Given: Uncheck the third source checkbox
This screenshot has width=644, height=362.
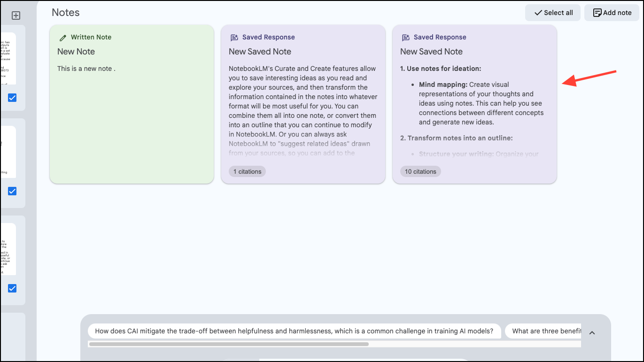Looking at the screenshot, I should (x=12, y=288).
